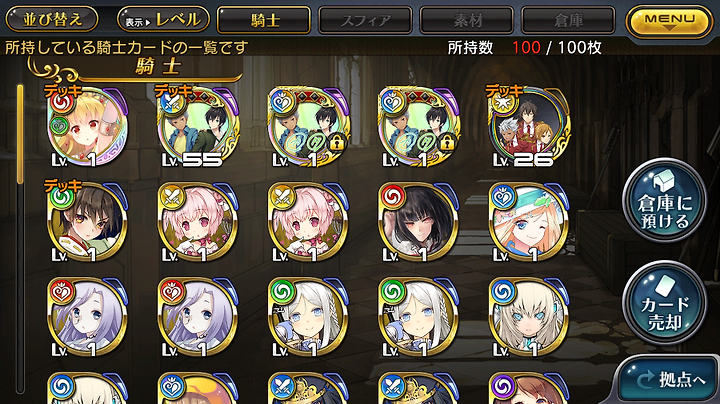Switch to the 素材 tab
This screenshot has width=720, height=404.
467,20
